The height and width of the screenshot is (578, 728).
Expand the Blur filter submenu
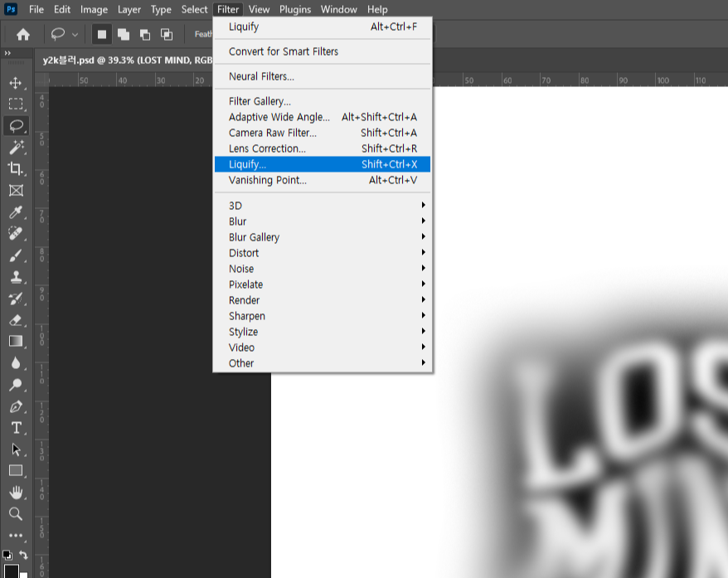(x=323, y=221)
